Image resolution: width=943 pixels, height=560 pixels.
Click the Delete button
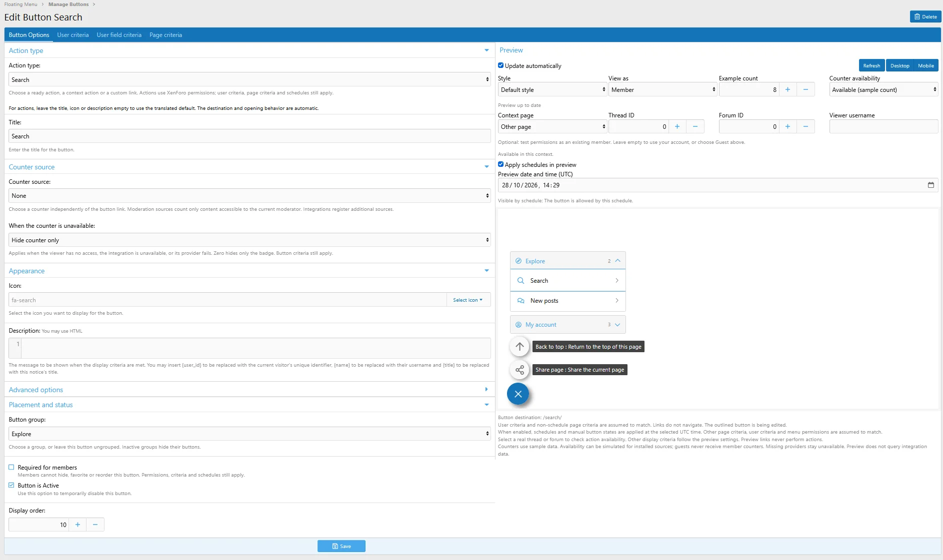pyautogui.click(x=925, y=16)
